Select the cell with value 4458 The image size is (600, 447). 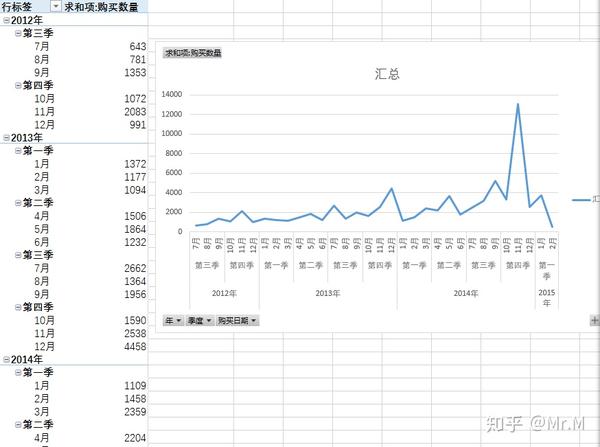tap(135, 346)
